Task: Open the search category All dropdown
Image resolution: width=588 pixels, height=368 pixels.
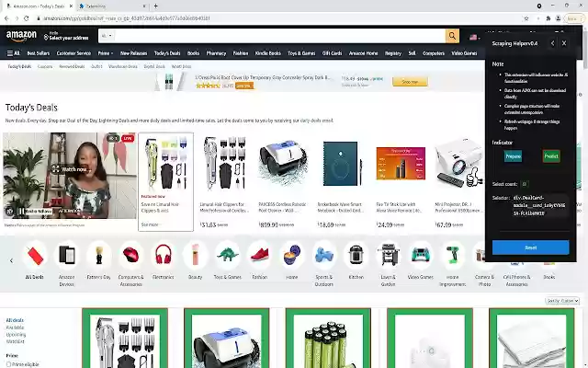Action: point(107,36)
